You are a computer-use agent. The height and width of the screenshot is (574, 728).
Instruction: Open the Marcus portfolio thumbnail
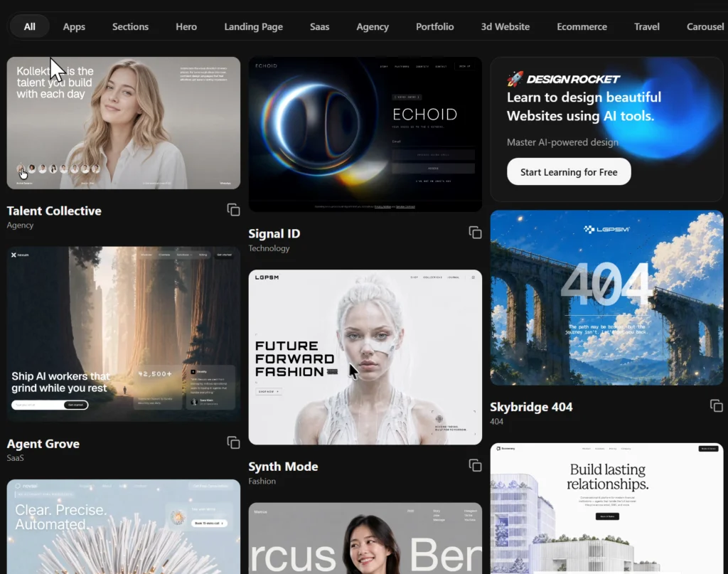click(x=365, y=538)
